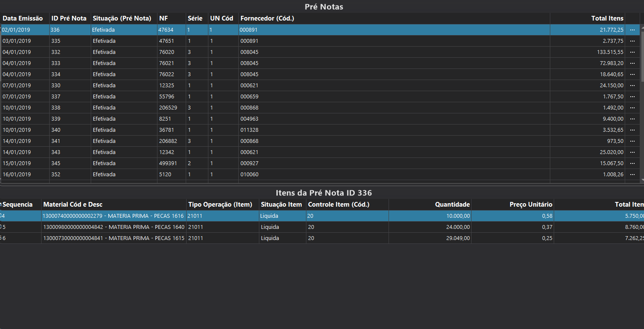The width and height of the screenshot is (644, 329).
Task: Sort by Situação (Pré Nota) column header
Action: [x=124, y=18]
